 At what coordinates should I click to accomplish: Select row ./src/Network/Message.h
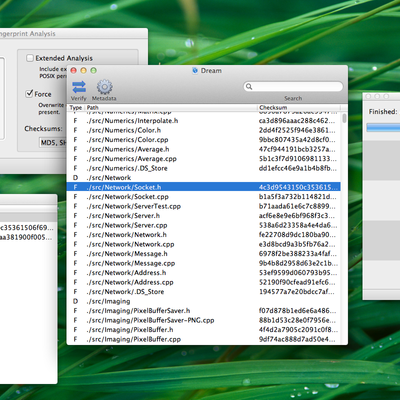(x=203, y=254)
